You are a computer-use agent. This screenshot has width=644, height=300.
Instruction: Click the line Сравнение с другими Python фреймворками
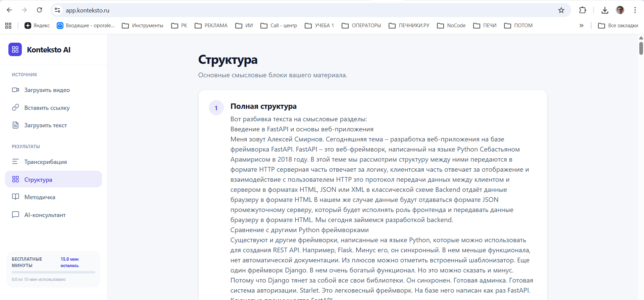[299, 230]
